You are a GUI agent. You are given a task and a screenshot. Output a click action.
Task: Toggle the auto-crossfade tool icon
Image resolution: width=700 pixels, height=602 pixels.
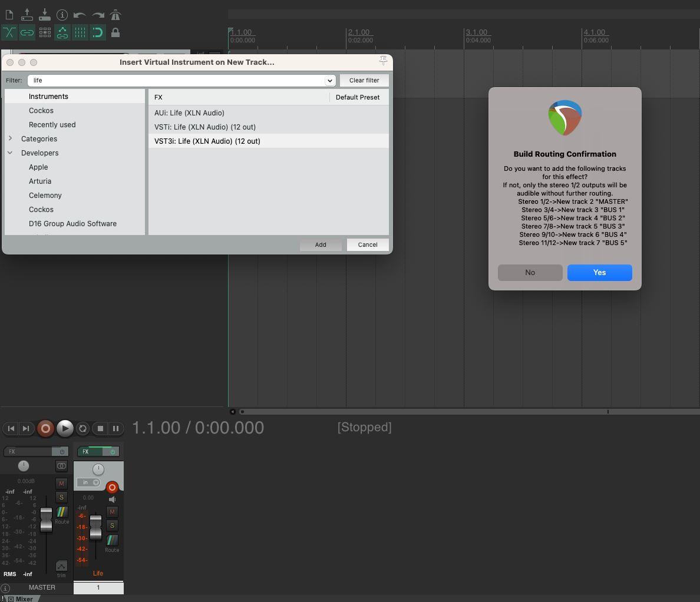[x=9, y=33]
